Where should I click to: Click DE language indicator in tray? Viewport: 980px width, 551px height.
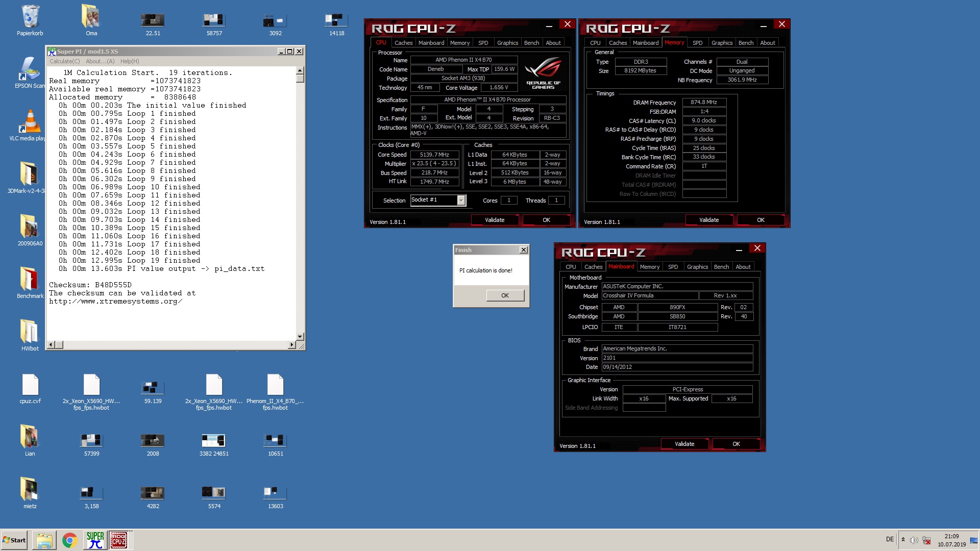(x=890, y=540)
